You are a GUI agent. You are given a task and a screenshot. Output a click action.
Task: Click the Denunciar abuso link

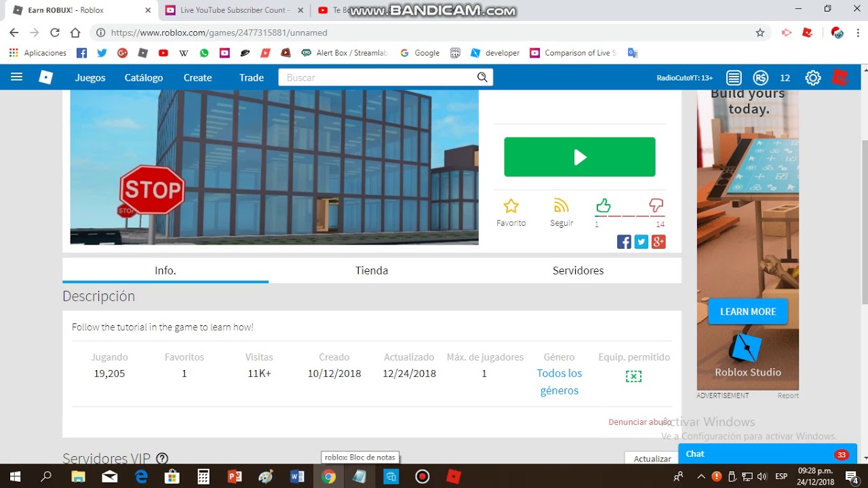[640, 422]
